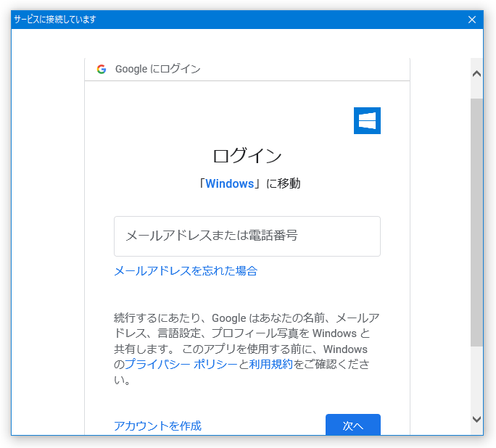Click the Google G logo icon
Screen dimensions: 496x448
pos(102,69)
